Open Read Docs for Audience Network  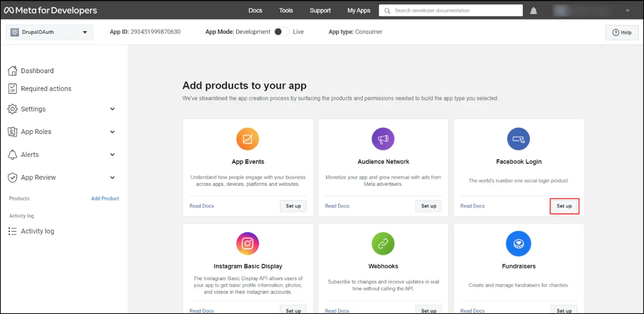tap(337, 206)
